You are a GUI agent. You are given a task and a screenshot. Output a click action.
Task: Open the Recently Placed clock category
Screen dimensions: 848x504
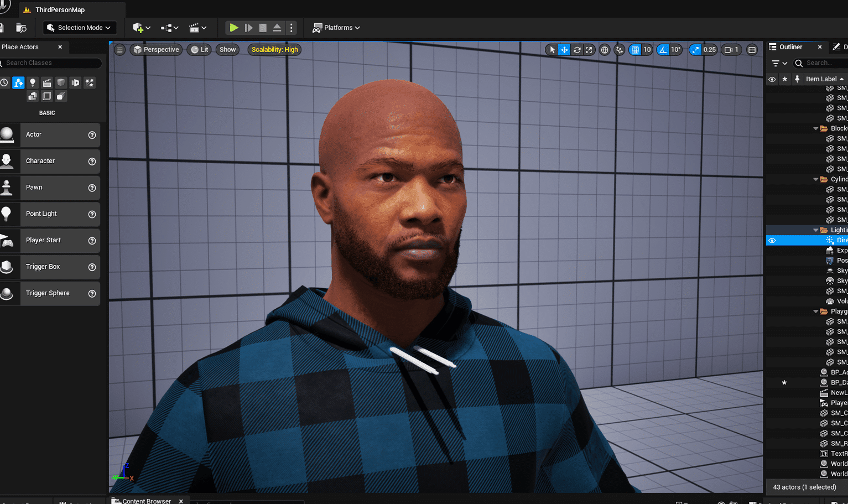(4, 82)
